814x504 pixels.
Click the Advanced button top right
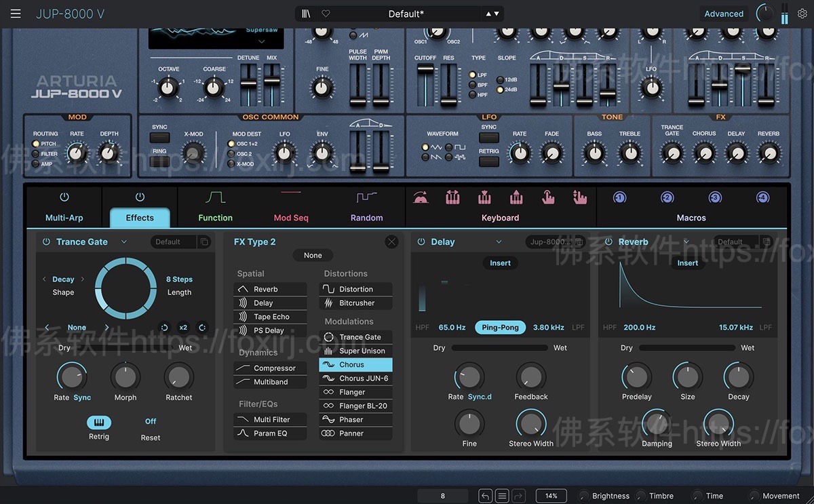[x=723, y=13]
